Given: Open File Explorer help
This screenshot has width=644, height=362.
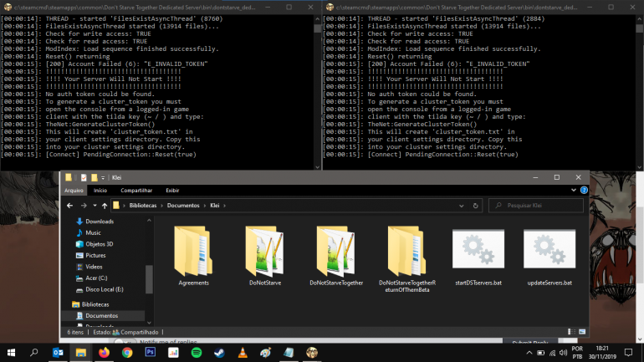Looking at the screenshot, I should point(584,191).
